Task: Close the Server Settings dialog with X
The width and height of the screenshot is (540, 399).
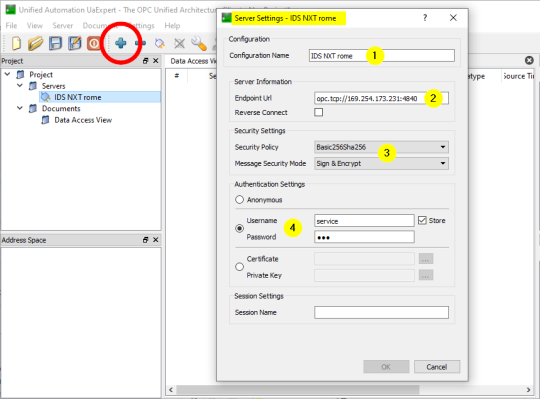Action: pos(453,18)
